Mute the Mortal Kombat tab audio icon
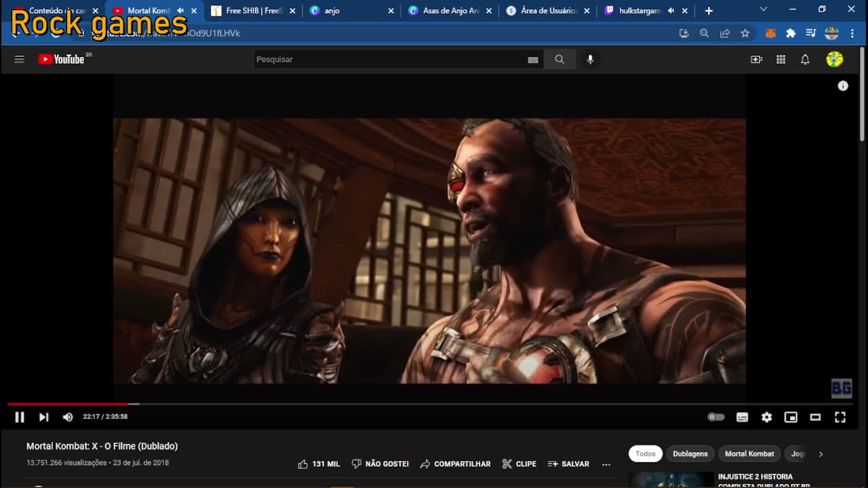868x488 pixels. pyautogui.click(x=180, y=11)
